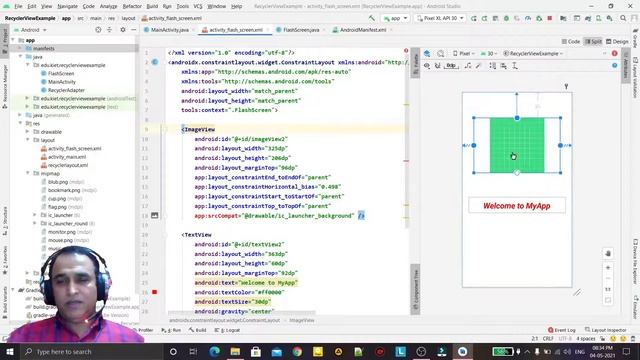Open the Build tool window
This screenshot has width=640, height=360.
pos(198,330)
